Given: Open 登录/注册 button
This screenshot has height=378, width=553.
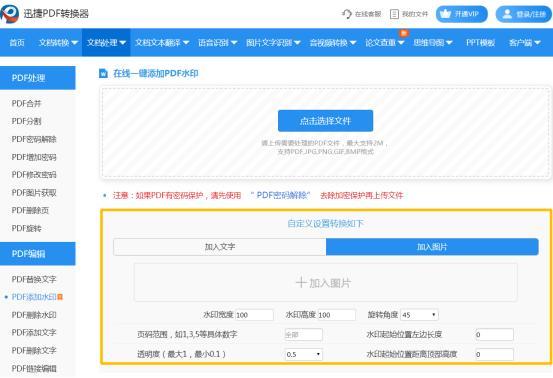Looking at the screenshot, I should 523,14.
